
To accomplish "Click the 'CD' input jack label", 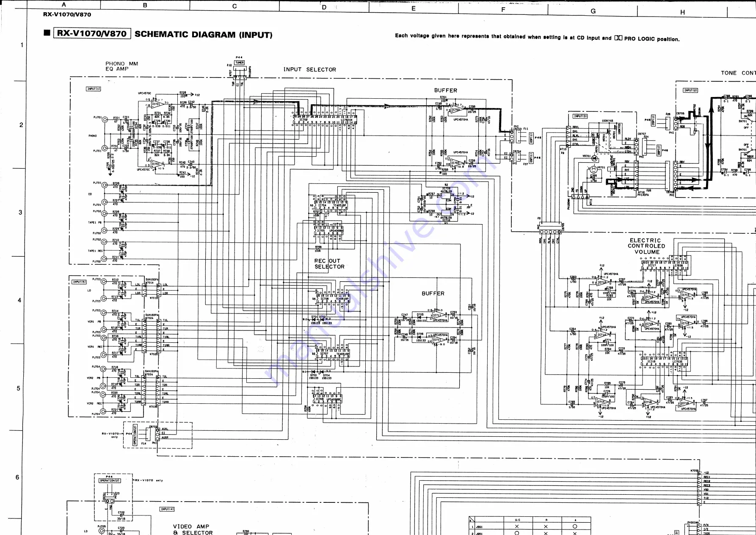I will click(90, 194).
